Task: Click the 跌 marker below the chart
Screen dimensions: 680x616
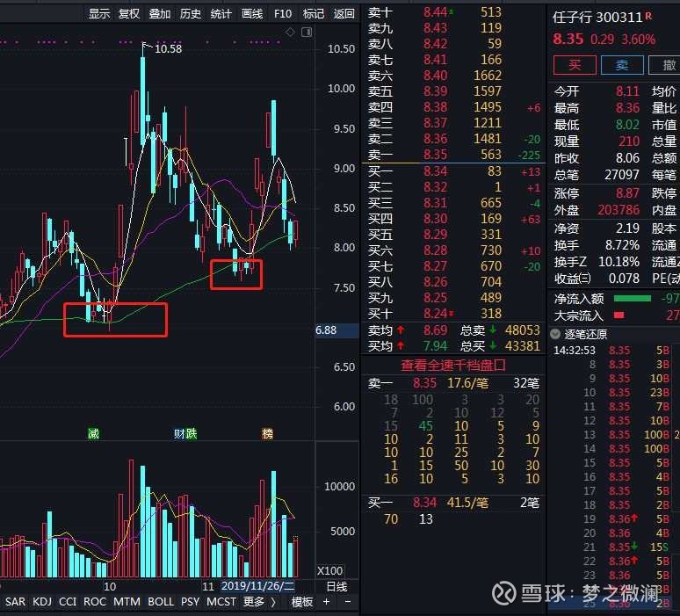Action: point(191,433)
